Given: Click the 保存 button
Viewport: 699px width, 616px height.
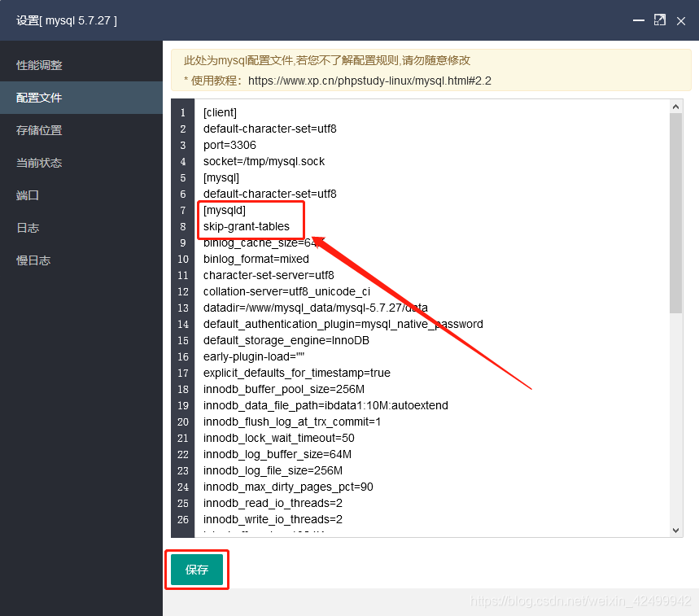Looking at the screenshot, I should click(197, 569).
